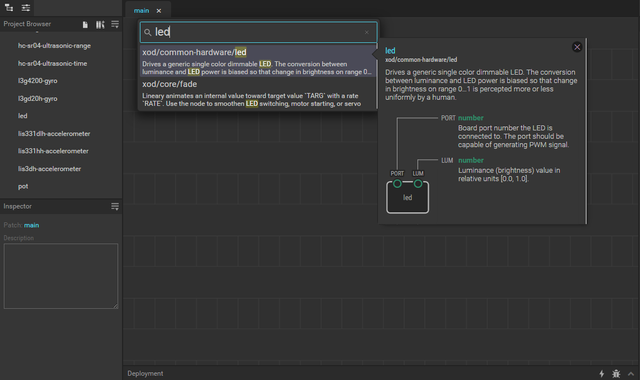Open the project browser tree icon
This screenshot has width=640, height=380.
tap(9, 7)
